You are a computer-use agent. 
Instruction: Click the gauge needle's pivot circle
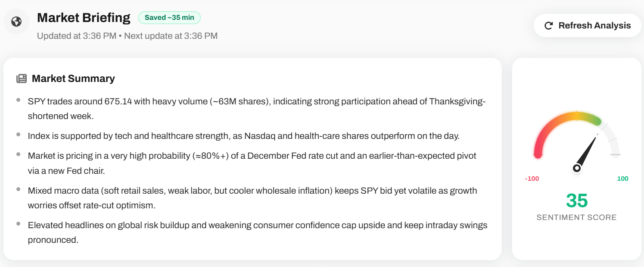click(x=577, y=168)
